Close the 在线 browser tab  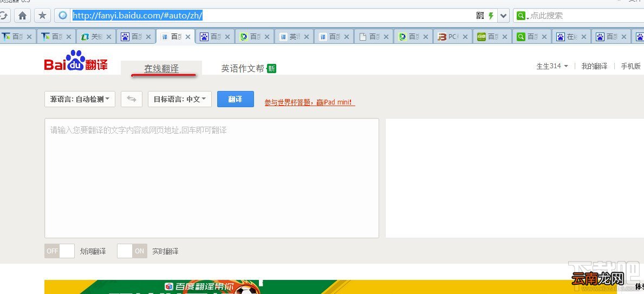(584, 37)
